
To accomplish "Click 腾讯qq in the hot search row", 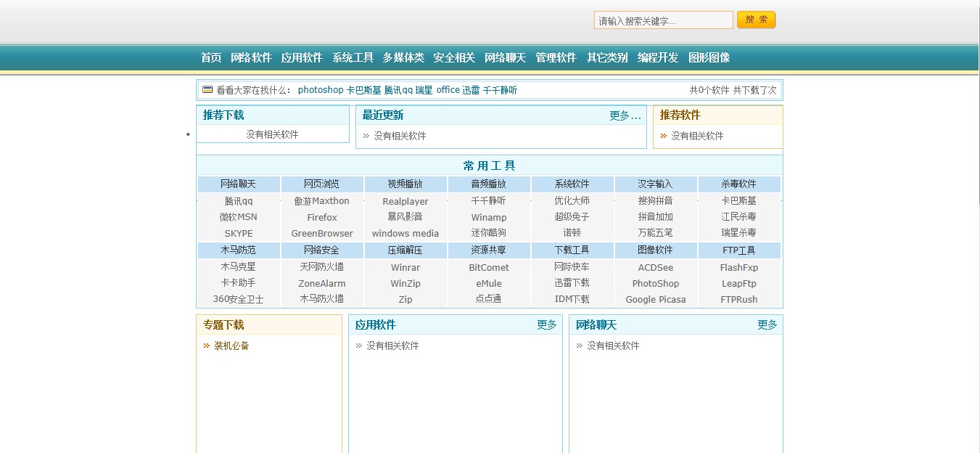I will (x=398, y=90).
